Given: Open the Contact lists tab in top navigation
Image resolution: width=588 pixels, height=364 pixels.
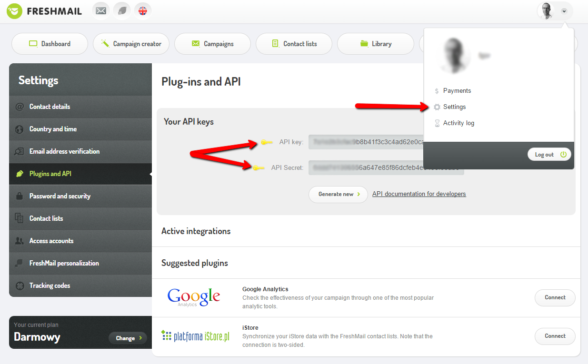Looking at the screenshot, I should (294, 44).
